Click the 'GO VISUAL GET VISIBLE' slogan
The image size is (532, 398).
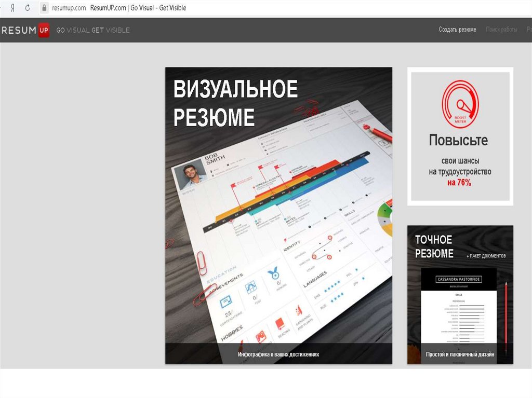click(x=93, y=30)
